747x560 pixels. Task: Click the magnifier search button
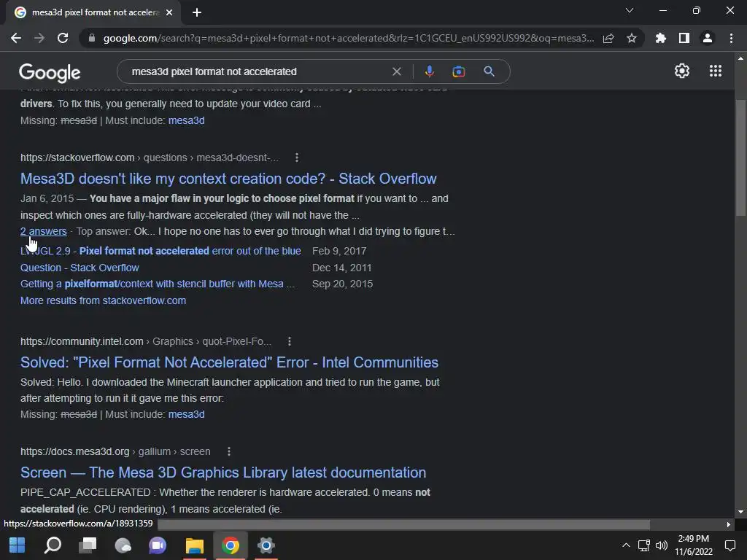[x=489, y=71]
